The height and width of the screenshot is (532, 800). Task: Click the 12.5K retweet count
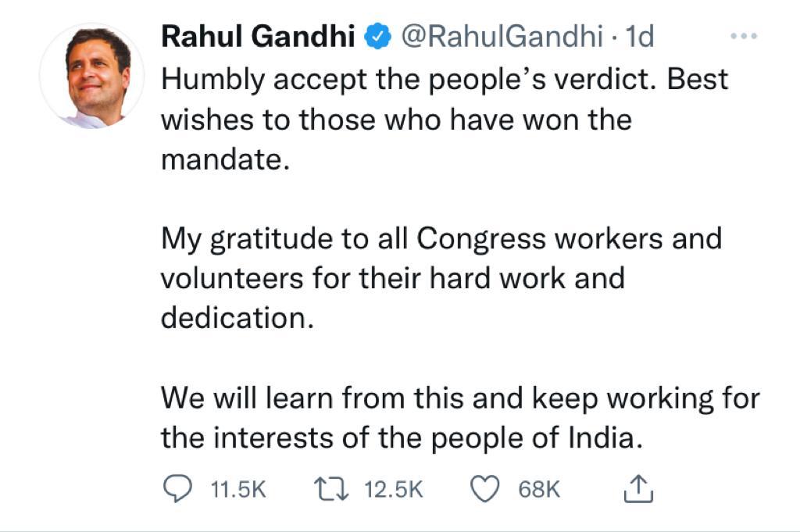(x=394, y=490)
